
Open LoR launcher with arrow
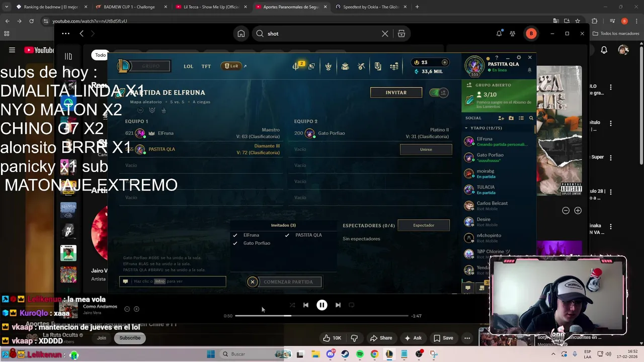pyautogui.click(x=234, y=66)
